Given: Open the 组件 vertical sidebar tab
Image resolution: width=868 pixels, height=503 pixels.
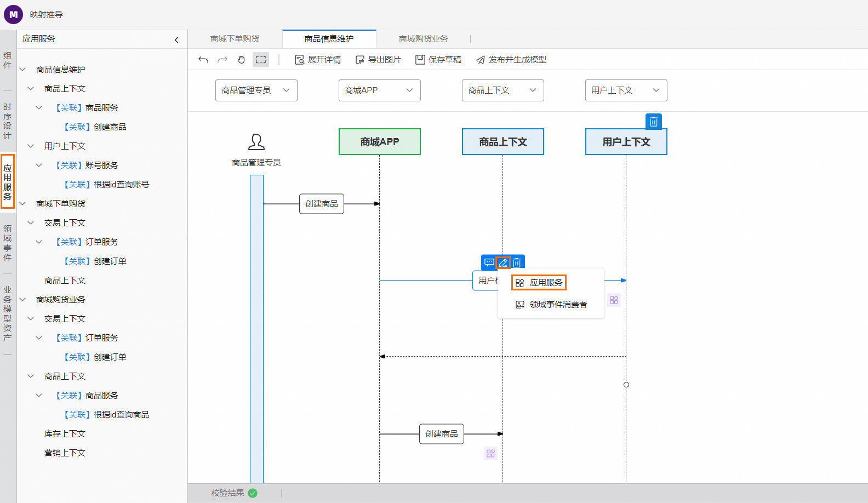Looking at the screenshot, I should click(8, 60).
